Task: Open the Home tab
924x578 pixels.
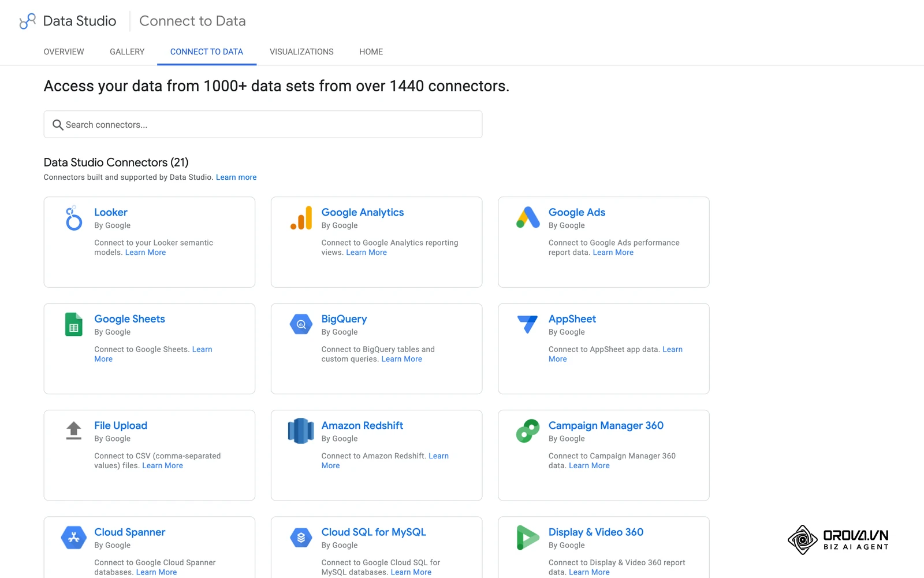Action: coord(371,52)
